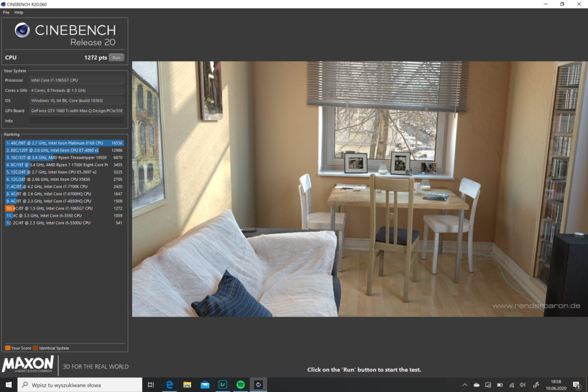Viewport: 588px width, 392px height.
Task: Select the Core i7-6700HQ ranking row
Action: (x=64, y=194)
